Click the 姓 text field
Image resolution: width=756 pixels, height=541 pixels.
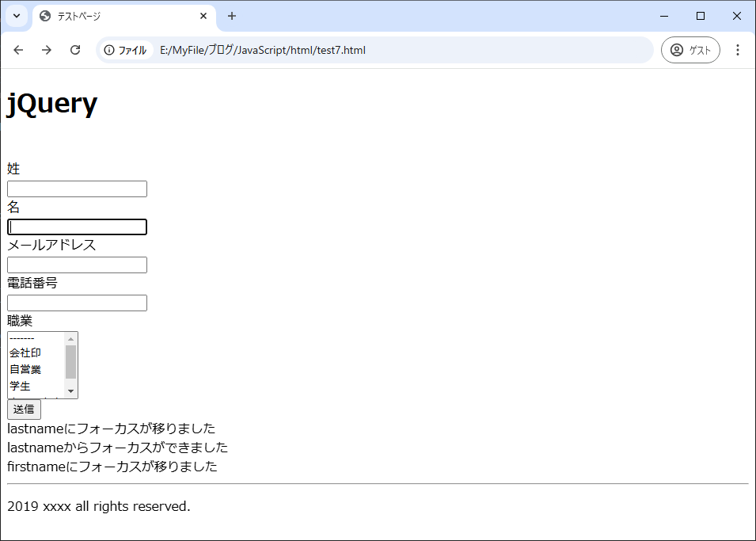(x=77, y=189)
